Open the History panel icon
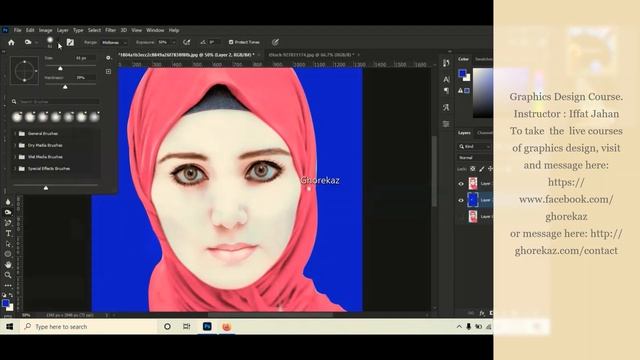This screenshot has height=360, width=640. point(446,63)
